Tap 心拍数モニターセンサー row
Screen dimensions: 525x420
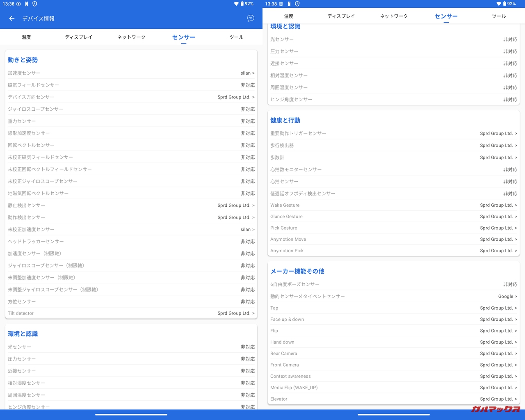tap(394, 169)
